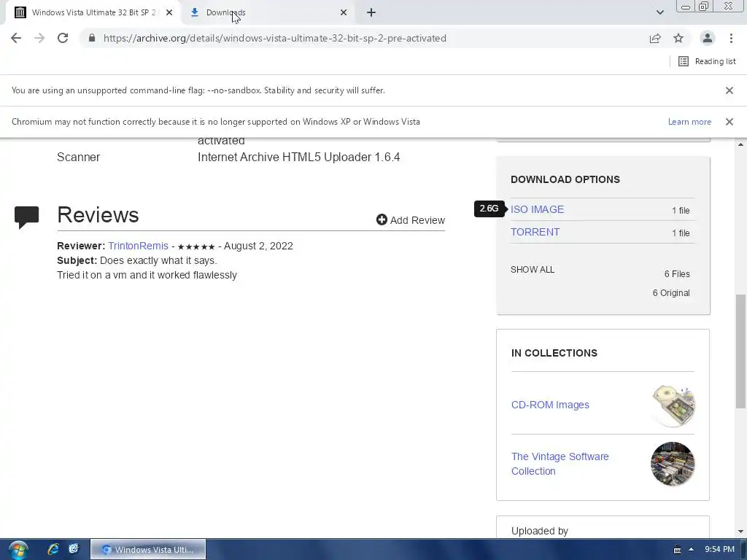Show hidden system tray icons
This screenshot has height=560, width=747.
tap(691, 550)
